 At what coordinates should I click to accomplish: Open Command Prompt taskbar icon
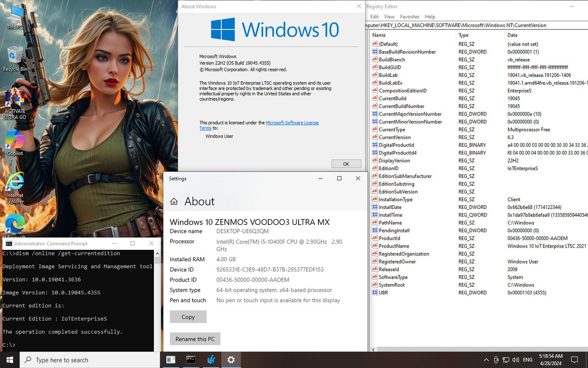coord(191,360)
